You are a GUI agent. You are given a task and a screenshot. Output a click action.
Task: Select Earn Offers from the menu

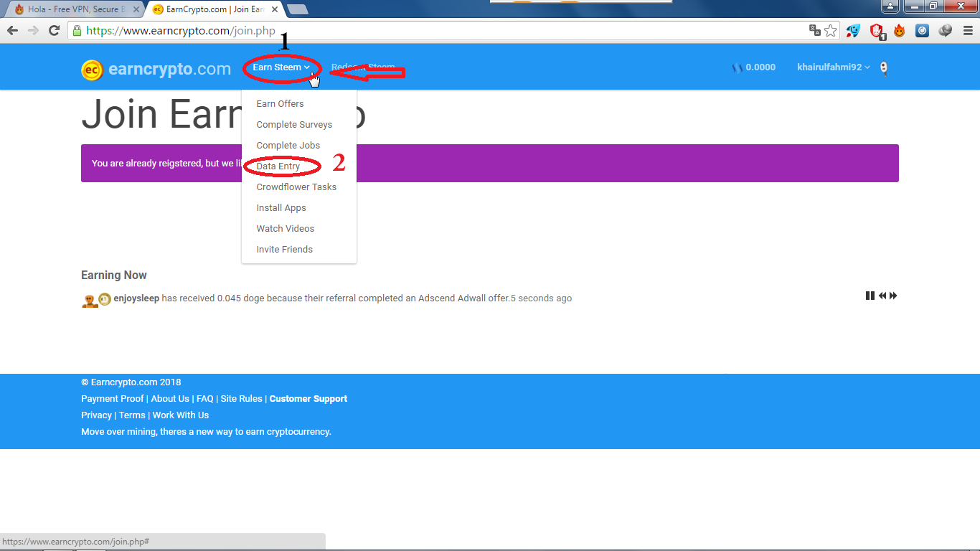click(x=280, y=103)
